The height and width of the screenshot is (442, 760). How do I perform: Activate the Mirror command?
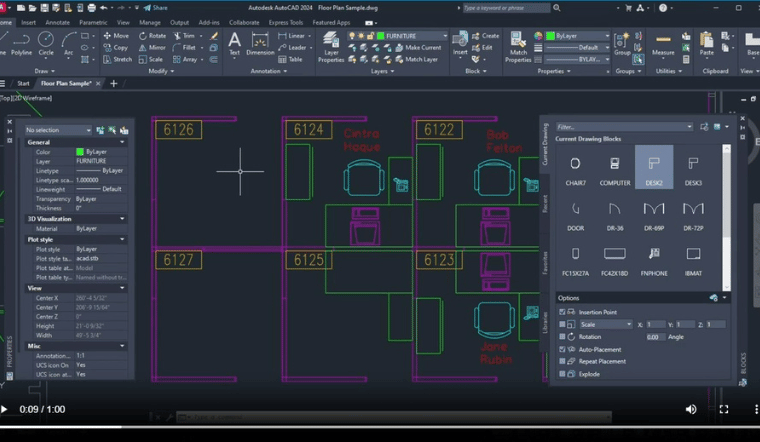152,47
